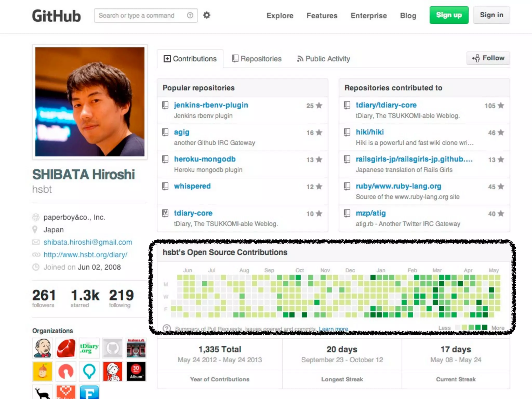The image size is (532, 399).
Task: Open the Asakusa.rb organization avatar
Action: pos(136,348)
